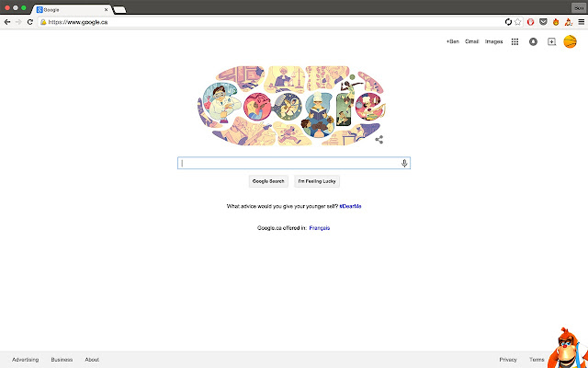Click the Ben profile button in title bar
The image size is (588, 368).
(x=579, y=8)
